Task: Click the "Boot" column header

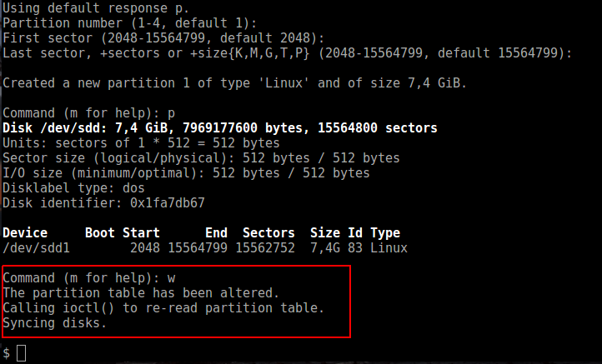Action: 100,233
